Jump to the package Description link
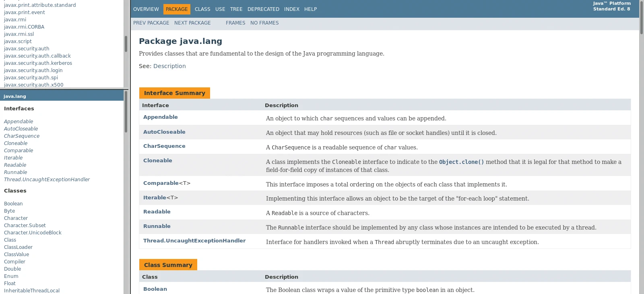This screenshot has height=294, width=644. tap(169, 66)
